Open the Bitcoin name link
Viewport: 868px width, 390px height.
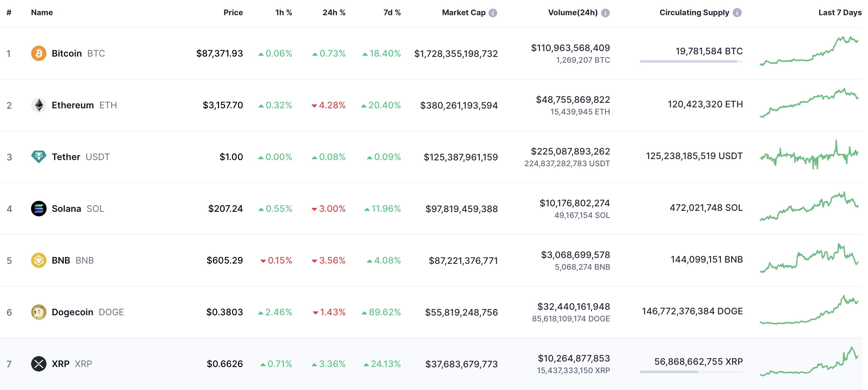(67, 53)
